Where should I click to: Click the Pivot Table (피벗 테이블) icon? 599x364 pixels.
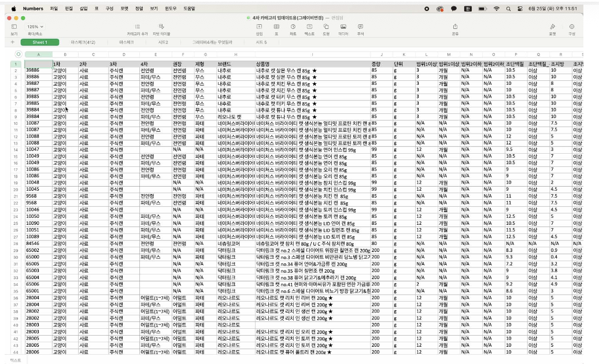click(x=161, y=27)
